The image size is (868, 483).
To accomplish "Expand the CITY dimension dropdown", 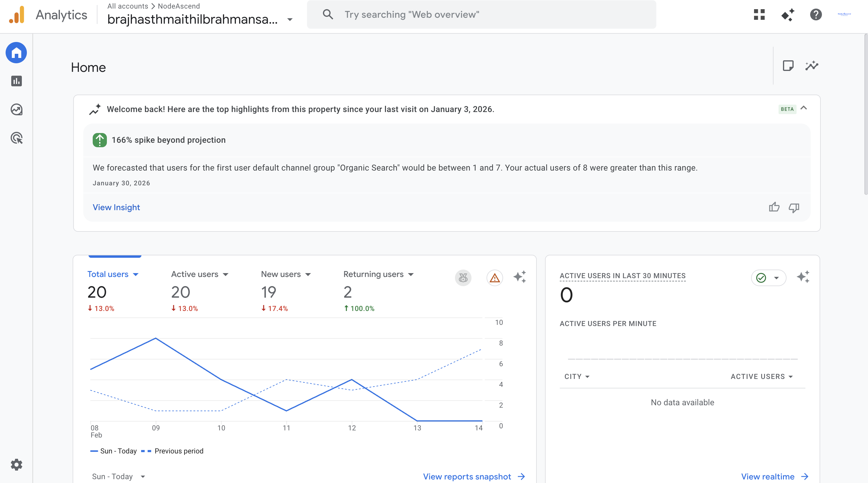I will tap(577, 376).
